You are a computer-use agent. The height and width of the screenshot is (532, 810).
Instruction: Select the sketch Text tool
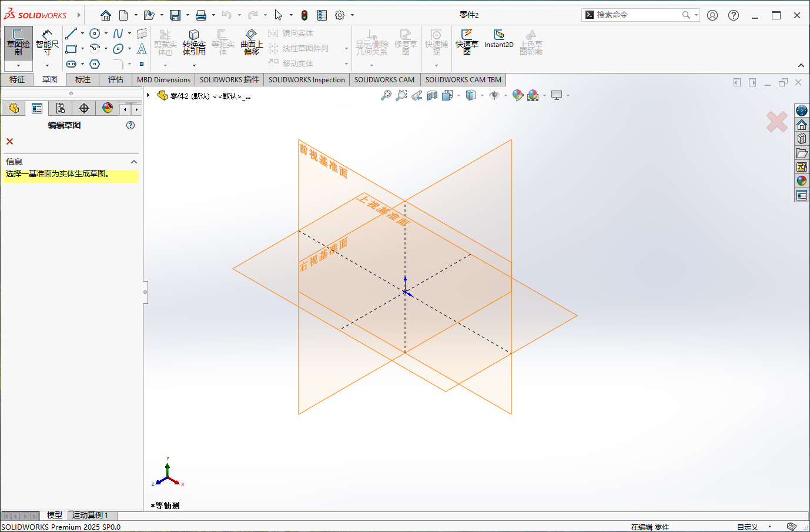(x=142, y=49)
